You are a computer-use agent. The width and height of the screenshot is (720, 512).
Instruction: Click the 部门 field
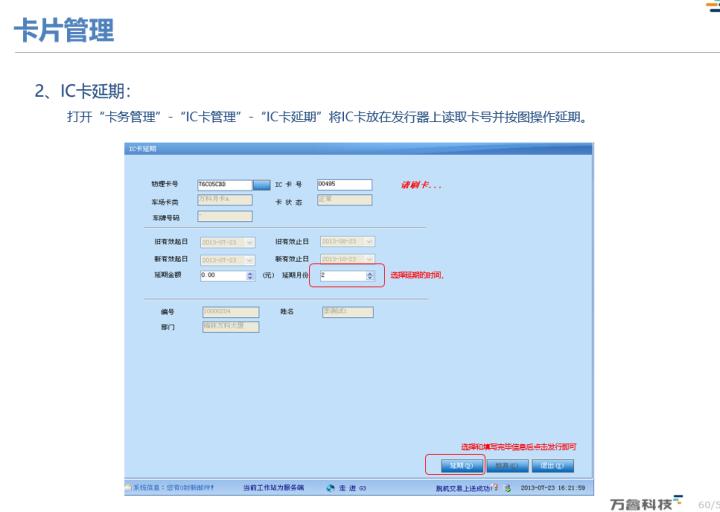[x=231, y=326]
